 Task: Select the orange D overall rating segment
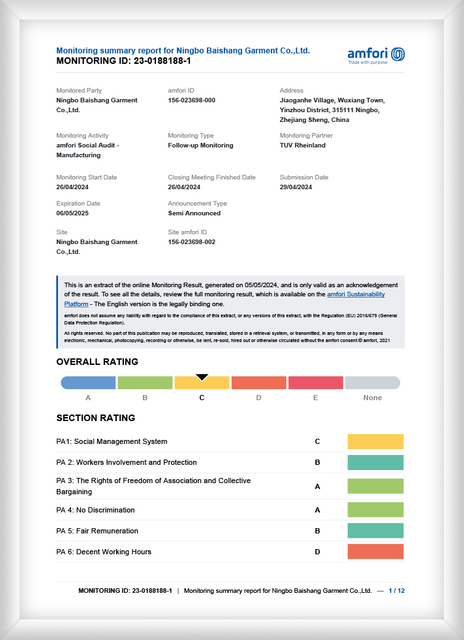coord(259,382)
